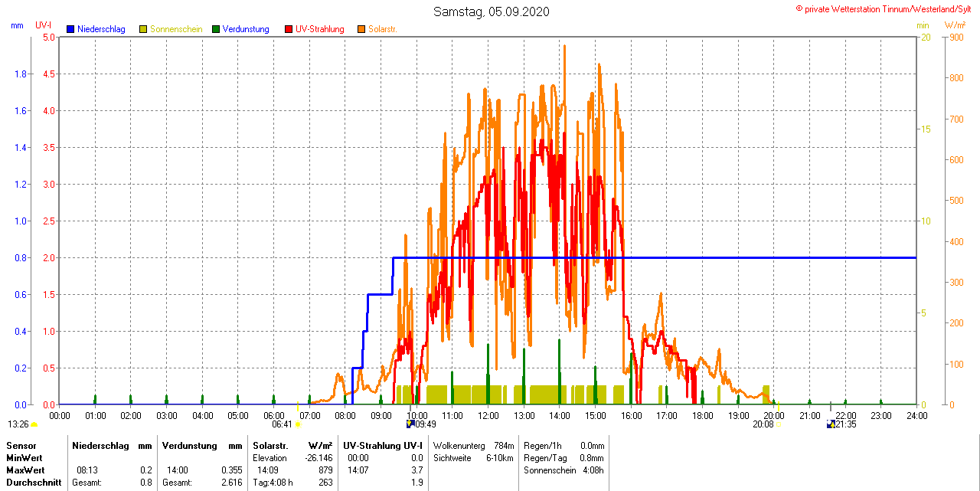Click the Tag:4:08 h label
Viewport: 980px width, 491px height.
(x=273, y=483)
